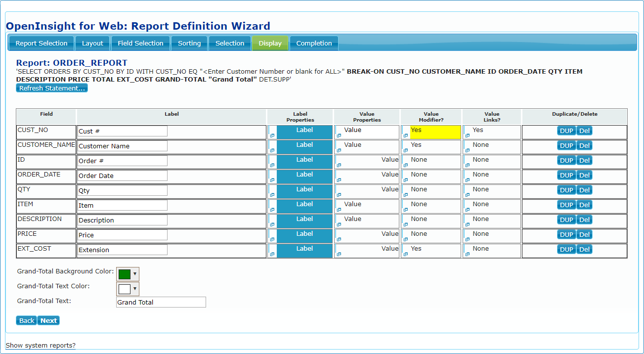Click blue Label cell in CUST_NO row
644x354 pixels.
(x=304, y=132)
